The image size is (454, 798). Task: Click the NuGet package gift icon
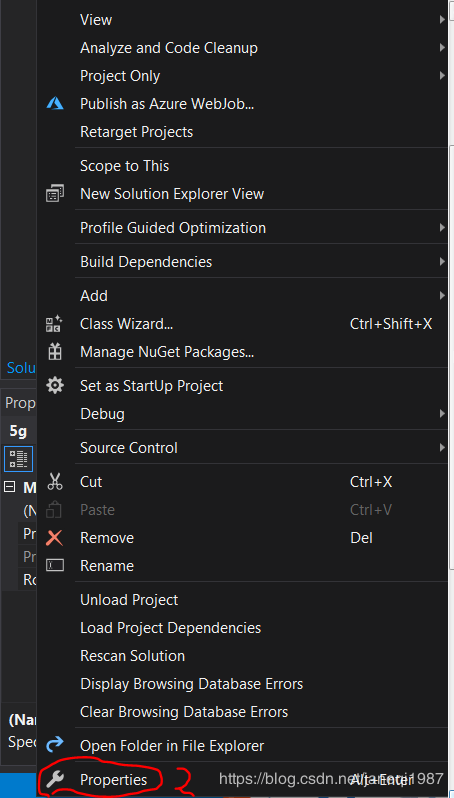click(54, 352)
